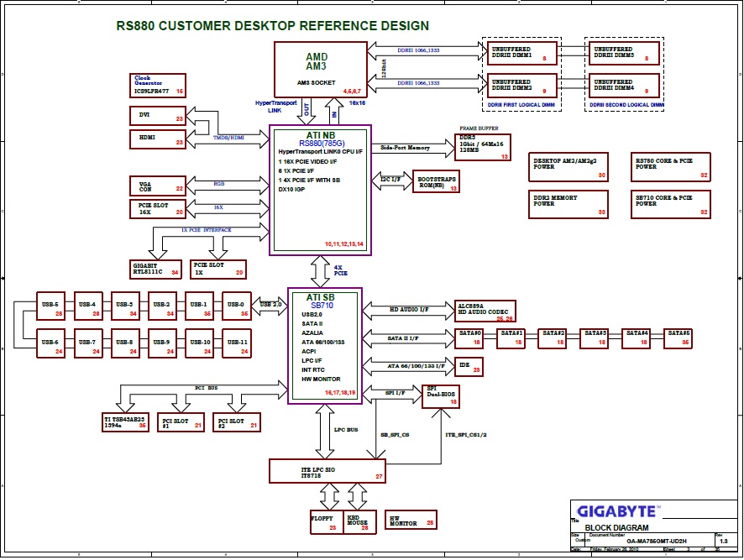Select the DDR2 MEMORY POWER block

click(568, 204)
